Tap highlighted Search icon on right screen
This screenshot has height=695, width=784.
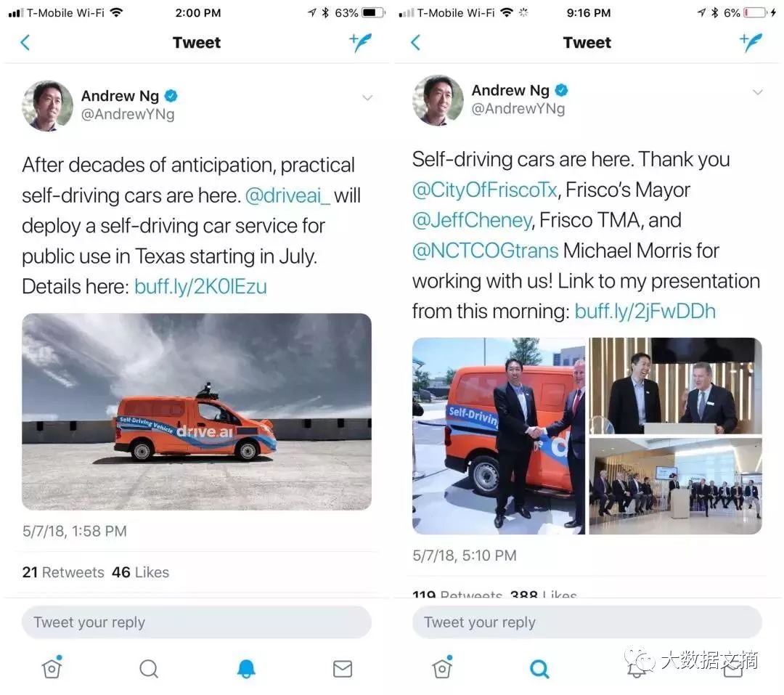pyautogui.click(x=539, y=668)
